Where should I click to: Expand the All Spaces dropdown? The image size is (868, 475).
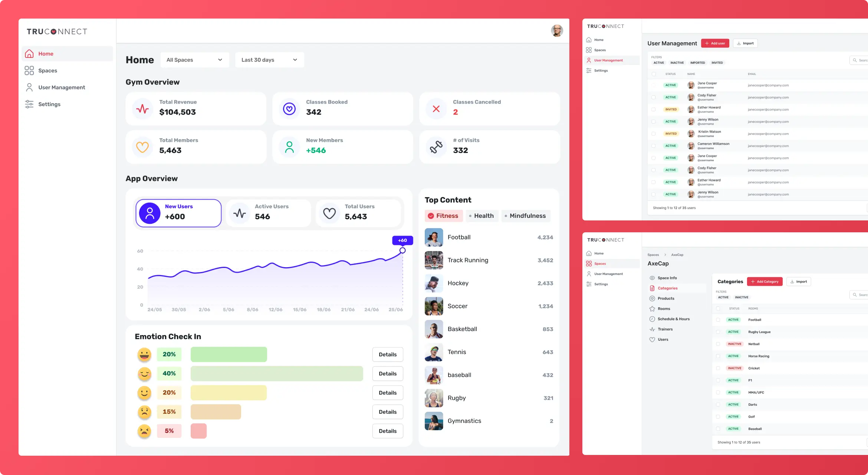click(x=195, y=60)
